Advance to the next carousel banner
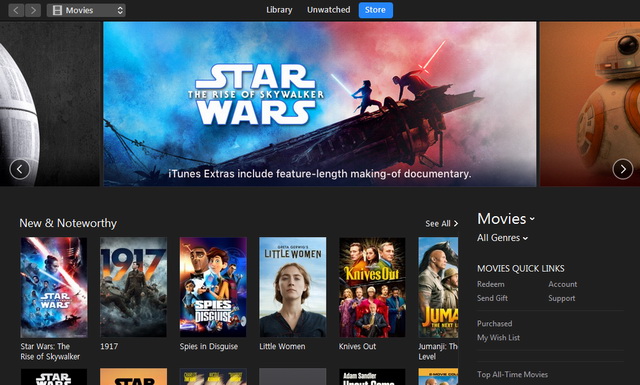This screenshot has width=640, height=385. tap(623, 169)
